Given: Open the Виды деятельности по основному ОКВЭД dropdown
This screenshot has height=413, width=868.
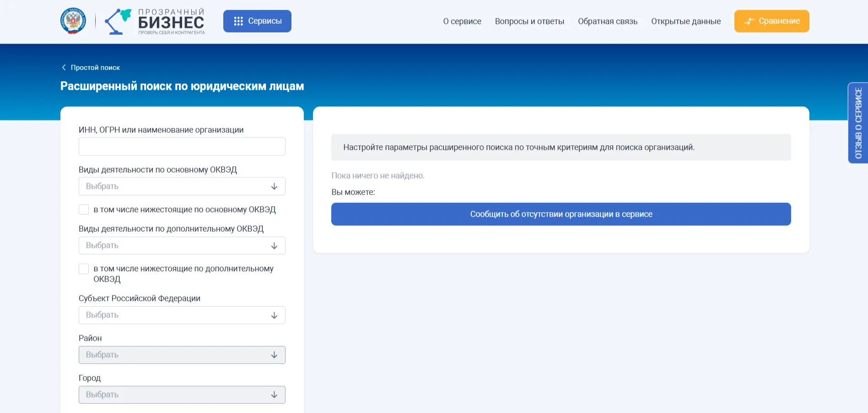Looking at the screenshot, I should 182,186.
